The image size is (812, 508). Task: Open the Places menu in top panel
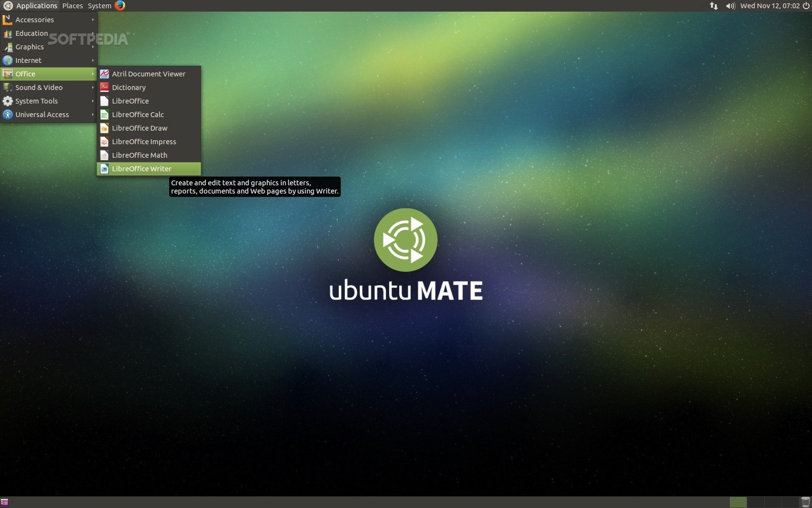coord(72,6)
